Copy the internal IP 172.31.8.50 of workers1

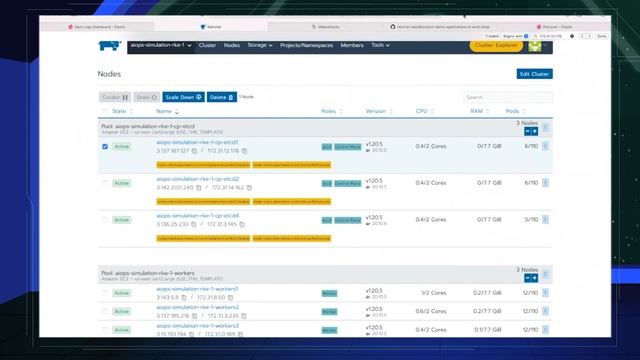pos(230,298)
